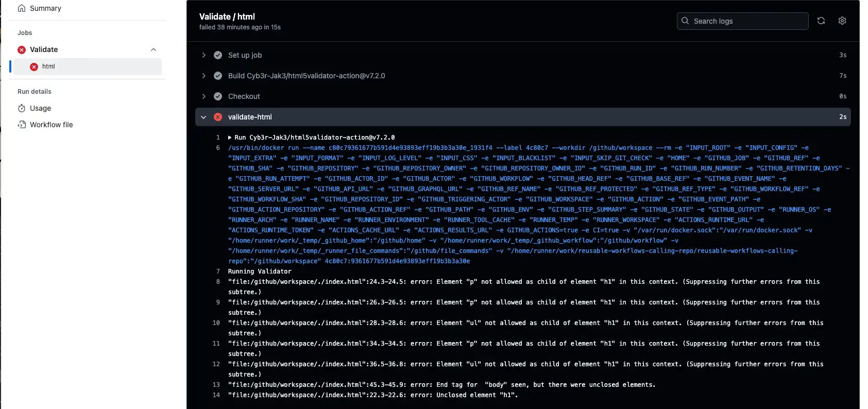The image size is (868, 409).
Task: Collapse the Validate job group chevron
Action: (x=154, y=49)
